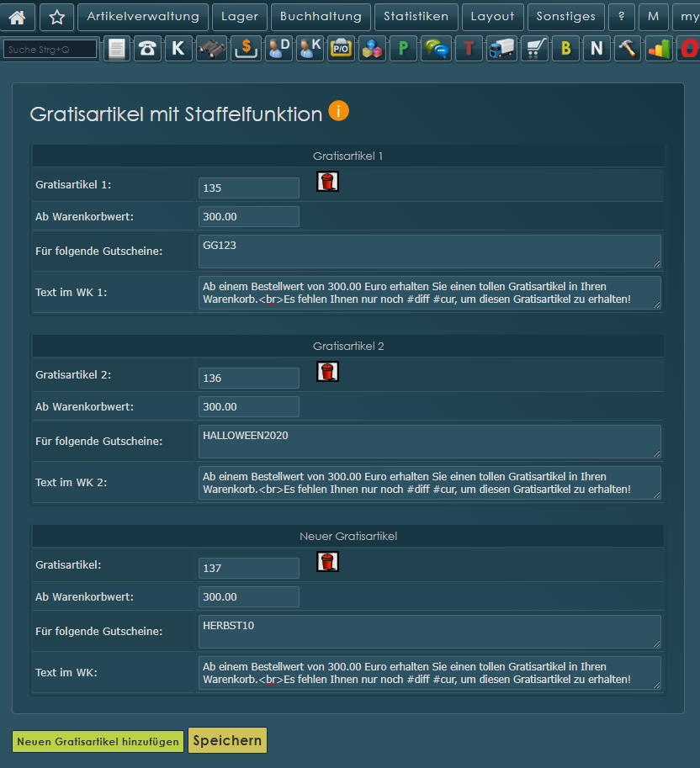700x768 pixels.
Task: Click the red O icon
Action: pos(689,49)
